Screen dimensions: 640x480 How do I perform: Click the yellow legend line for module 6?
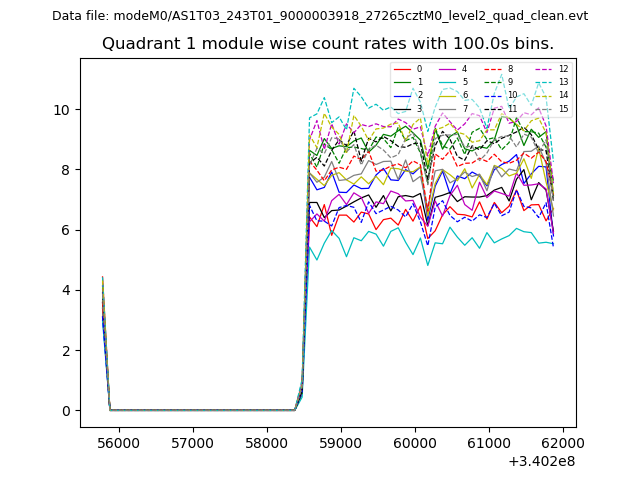coord(446,95)
